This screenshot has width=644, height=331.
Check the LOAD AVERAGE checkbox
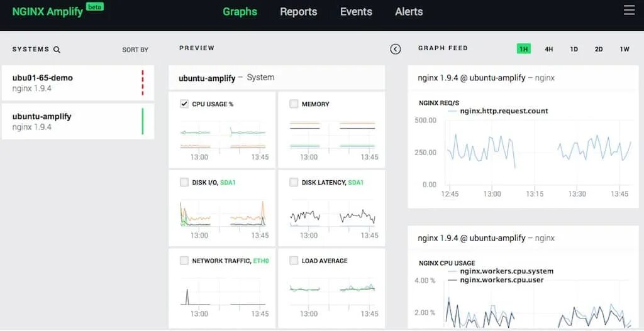pos(294,261)
